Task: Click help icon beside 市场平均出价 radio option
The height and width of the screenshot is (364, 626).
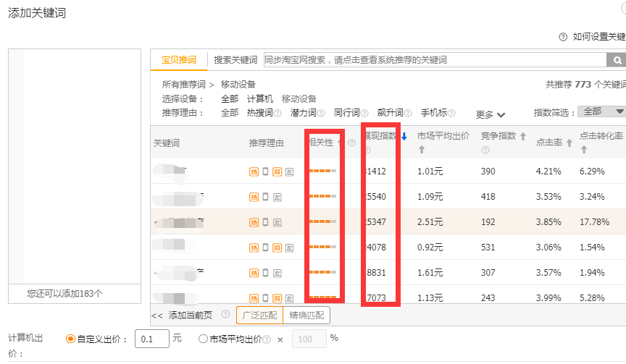Action: [x=267, y=339]
